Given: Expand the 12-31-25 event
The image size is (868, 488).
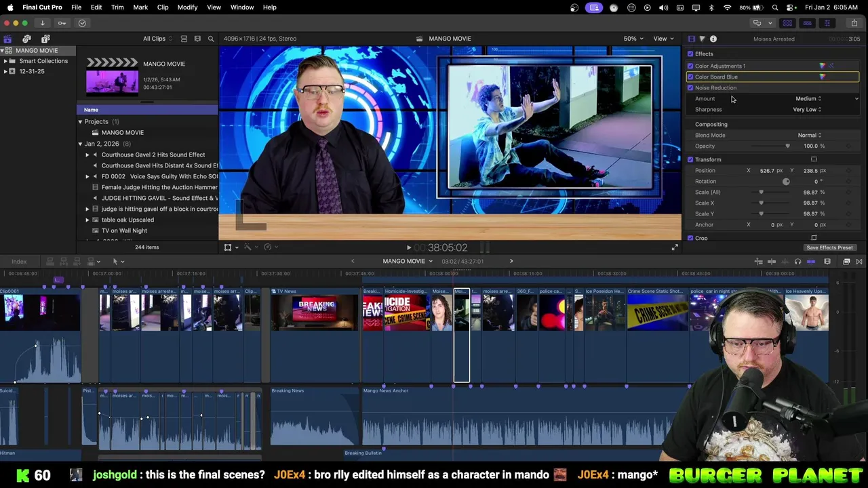Looking at the screenshot, I should click(x=5, y=71).
